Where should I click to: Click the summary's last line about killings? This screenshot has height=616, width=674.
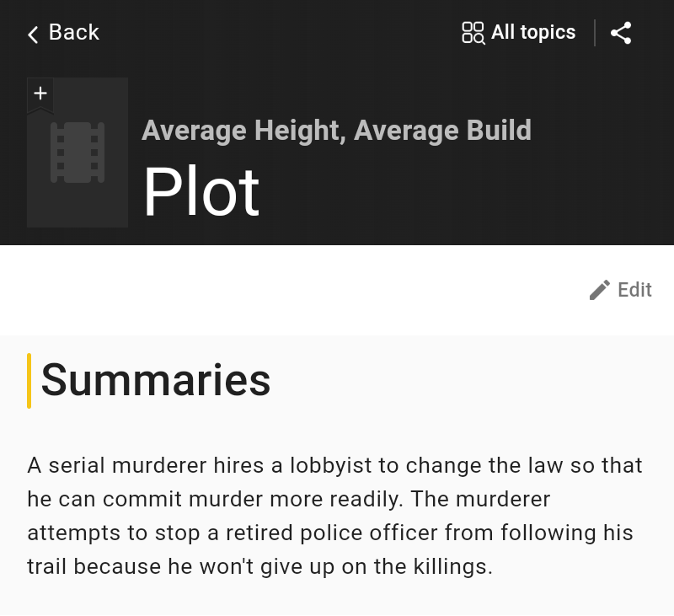coord(259,566)
